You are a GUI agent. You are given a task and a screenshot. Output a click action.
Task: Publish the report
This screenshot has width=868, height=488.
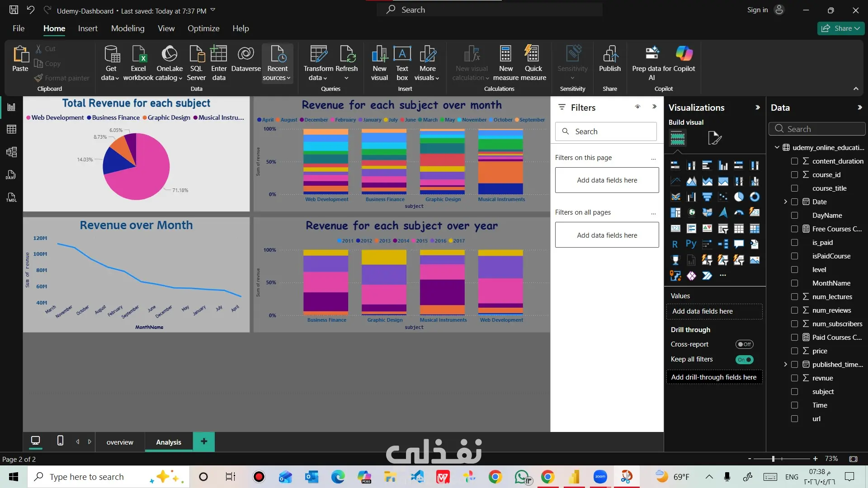point(610,59)
